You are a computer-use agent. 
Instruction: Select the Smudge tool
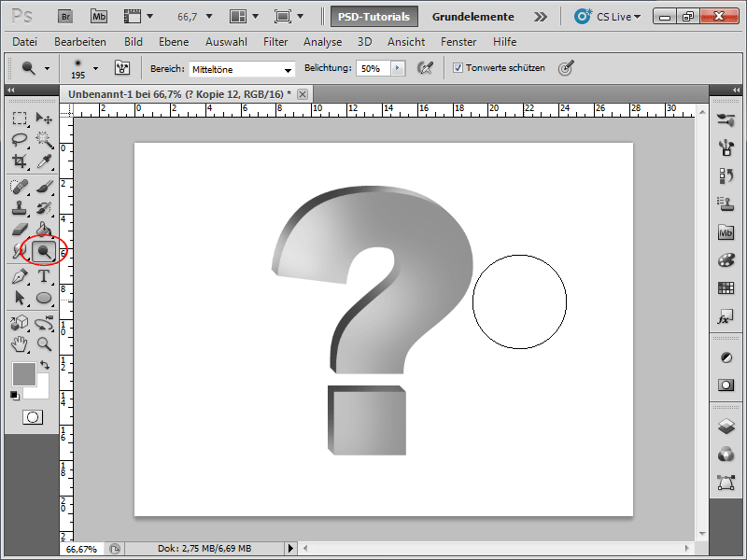(x=19, y=251)
